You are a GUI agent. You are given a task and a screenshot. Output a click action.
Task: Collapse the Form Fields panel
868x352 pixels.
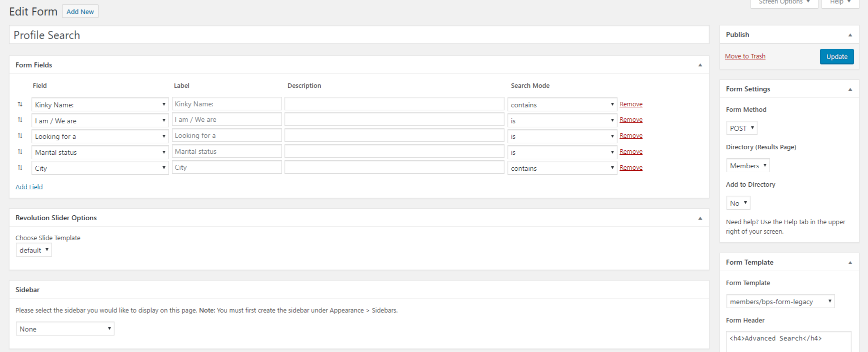[700, 65]
